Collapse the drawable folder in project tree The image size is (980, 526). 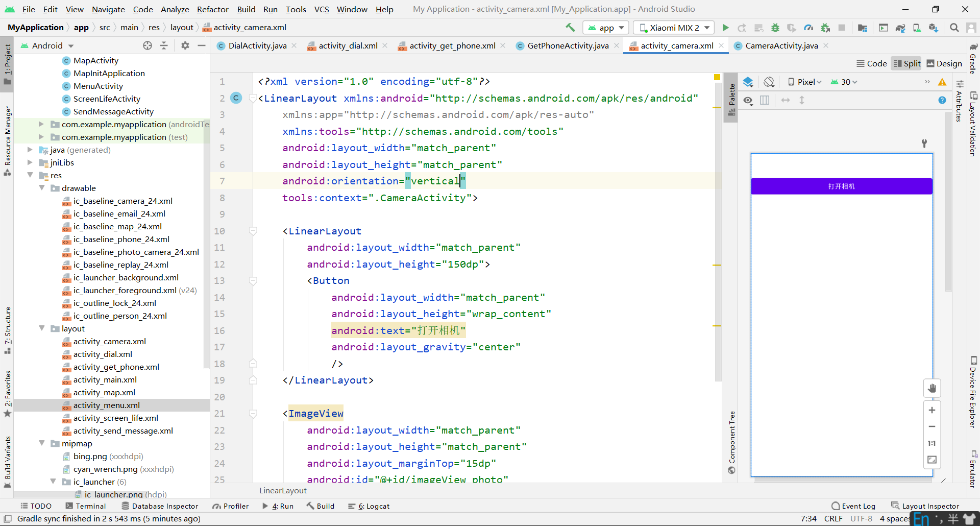42,188
